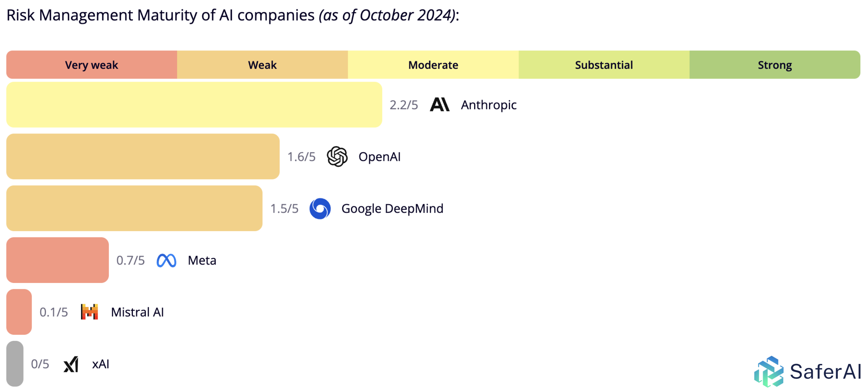Click the Google DeepMind company name
868x391 pixels.
(392, 209)
